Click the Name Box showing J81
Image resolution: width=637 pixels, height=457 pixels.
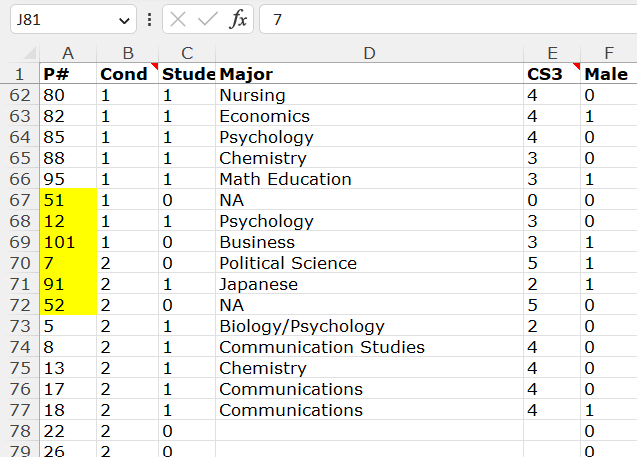(58, 20)
